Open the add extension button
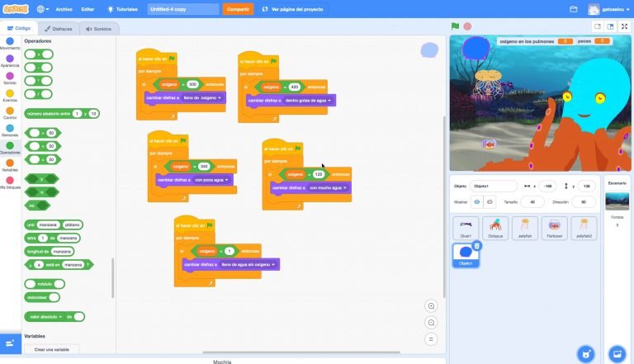634x364 pixels. (x=11, y=343)
